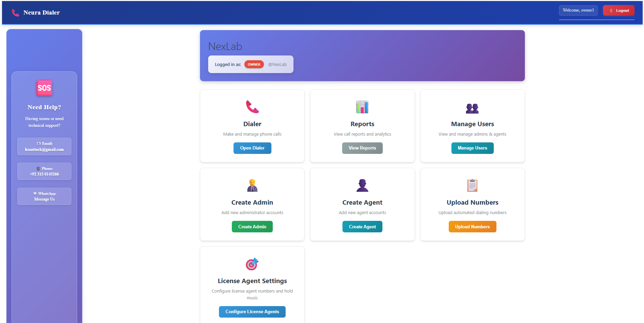Screen dimensions: 644x323
Task: Click the Create Agent silhouette icon
Action: [362, 185]
